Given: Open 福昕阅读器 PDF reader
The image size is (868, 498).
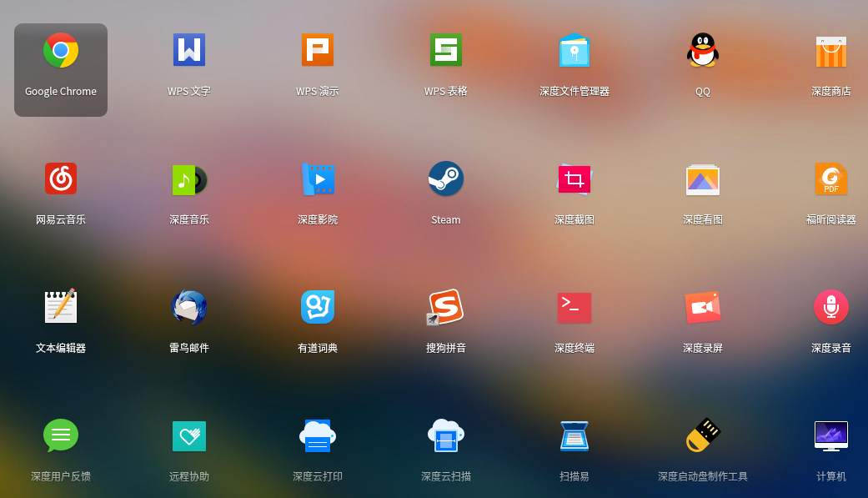Looking at the screenshot, I should click(x=831, y=179).
